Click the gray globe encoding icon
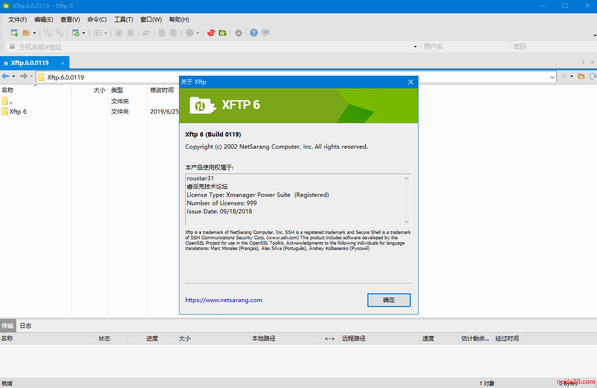This screenshot has height=388, width=597. [189, 33]
